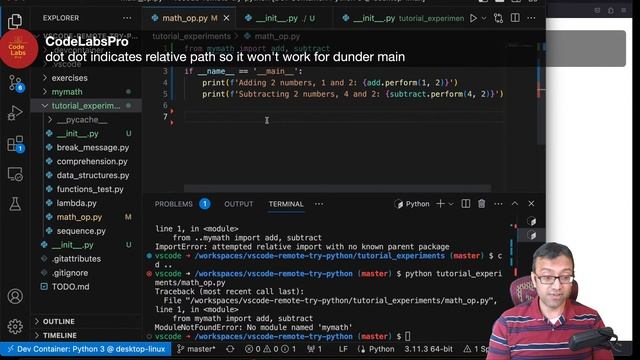This screenshot has height=360, width=640.
Task: Expand the mymath folder
Action: point(67,92)
